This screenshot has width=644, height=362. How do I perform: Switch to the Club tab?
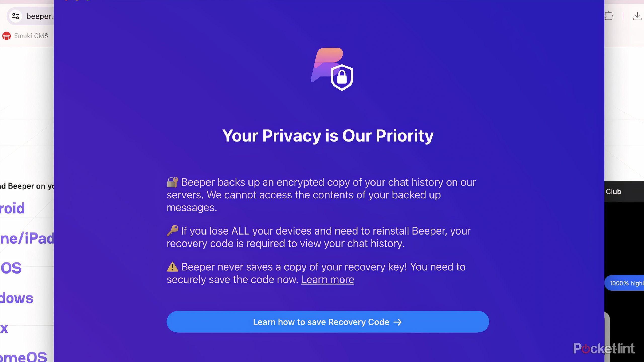point(613,192)
